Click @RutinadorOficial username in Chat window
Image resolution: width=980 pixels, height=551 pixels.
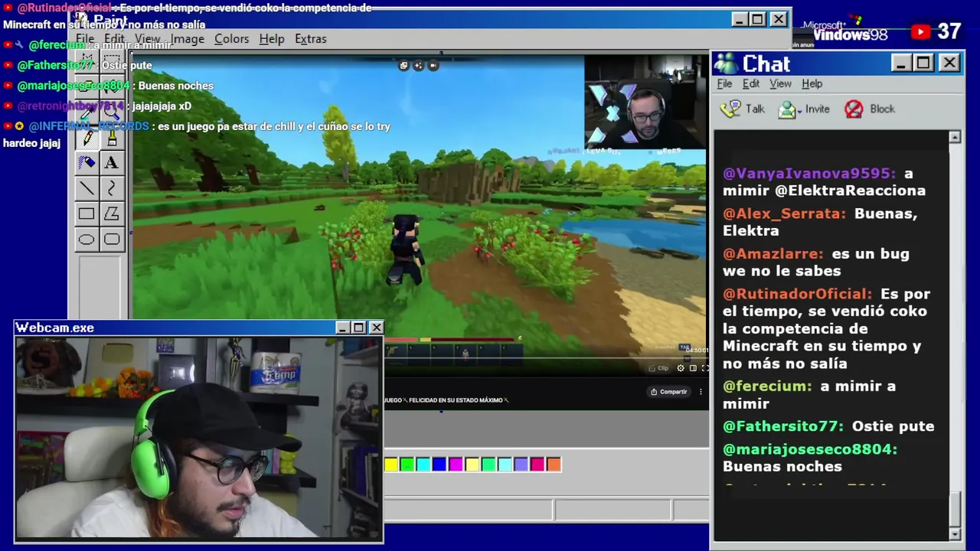(797, 294)
